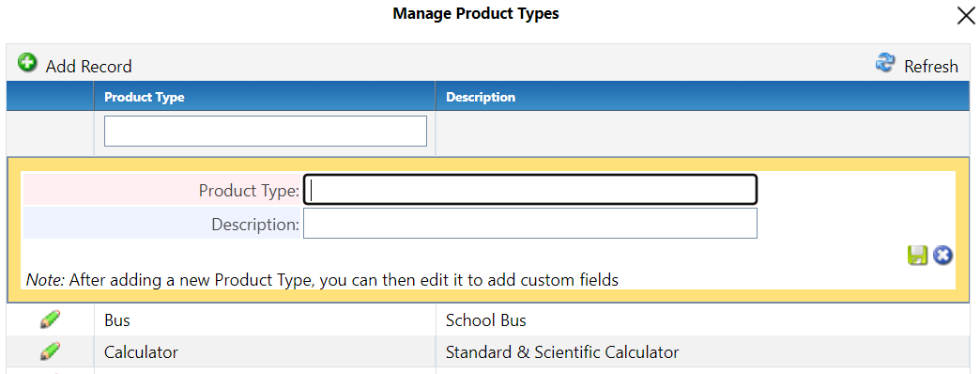
Task: Sort by the Product Type column header
Action: pyautogui.click(x=145, y=97)
